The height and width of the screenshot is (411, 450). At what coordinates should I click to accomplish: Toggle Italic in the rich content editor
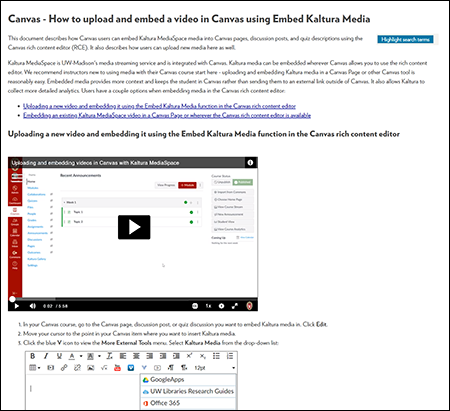point(46,356)
